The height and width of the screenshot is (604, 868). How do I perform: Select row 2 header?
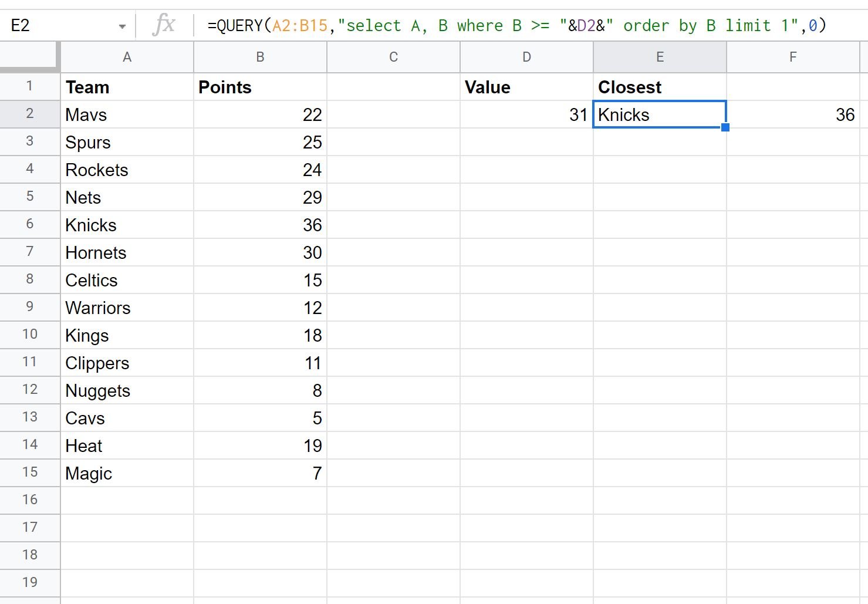click(30, 114)
